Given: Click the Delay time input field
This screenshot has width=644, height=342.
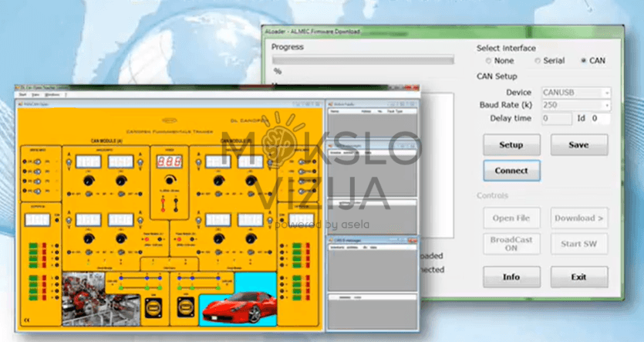Looking at the screenshot, I should (555, 119).
